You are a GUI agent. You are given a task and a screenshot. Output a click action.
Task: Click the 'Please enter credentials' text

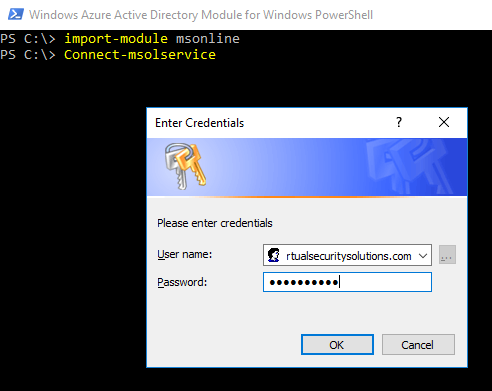coord(215,223)
